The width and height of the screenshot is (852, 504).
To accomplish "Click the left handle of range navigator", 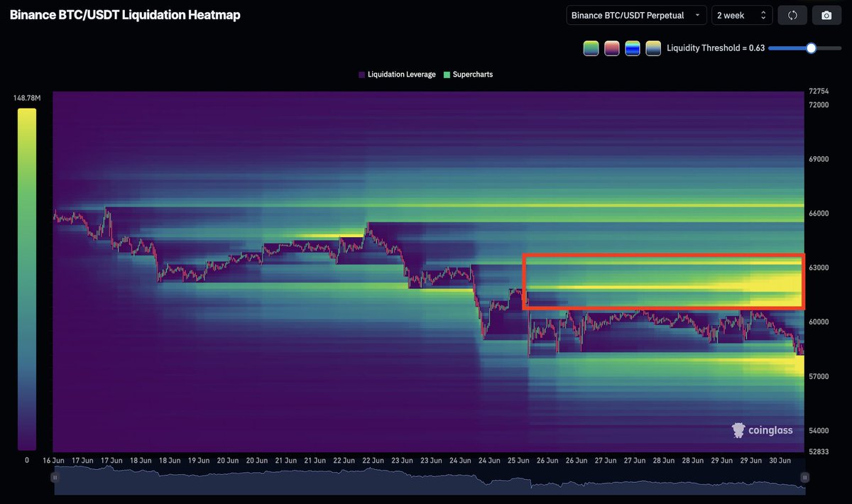I will [x=55, y=478].
